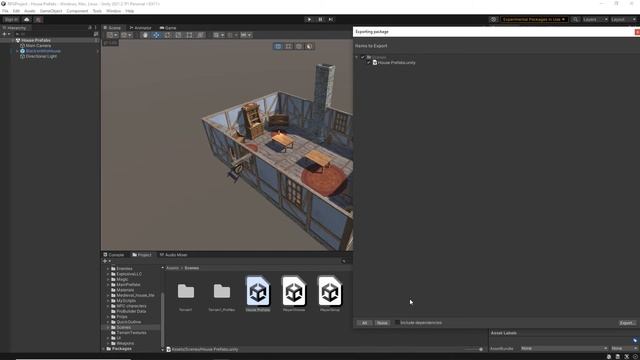
Task: Click the Project panel search icon
Action: 344,261
